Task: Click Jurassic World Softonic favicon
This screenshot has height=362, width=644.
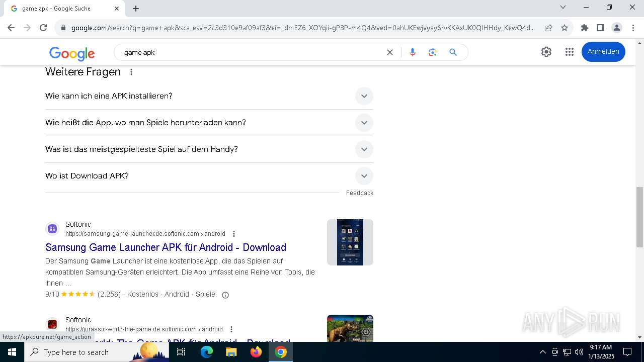Action: (52, 325)
